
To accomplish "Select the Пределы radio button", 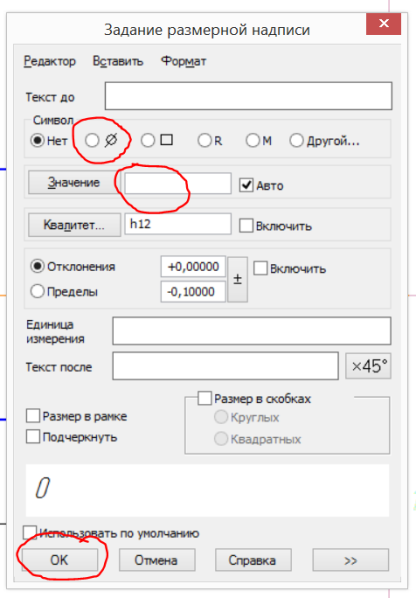I will [x=37, y=291].
